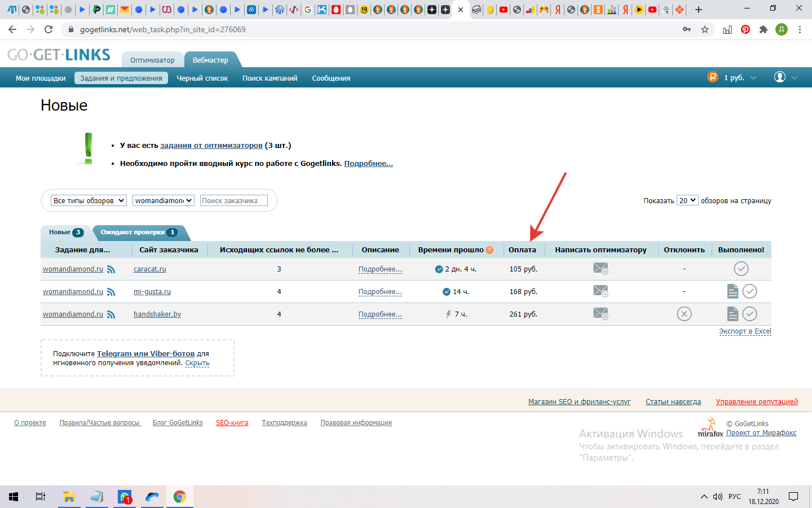This screenshot has width=812, height=508.
Task: Write to optimizer for mi-gusta.ru task
Action: 601,291
